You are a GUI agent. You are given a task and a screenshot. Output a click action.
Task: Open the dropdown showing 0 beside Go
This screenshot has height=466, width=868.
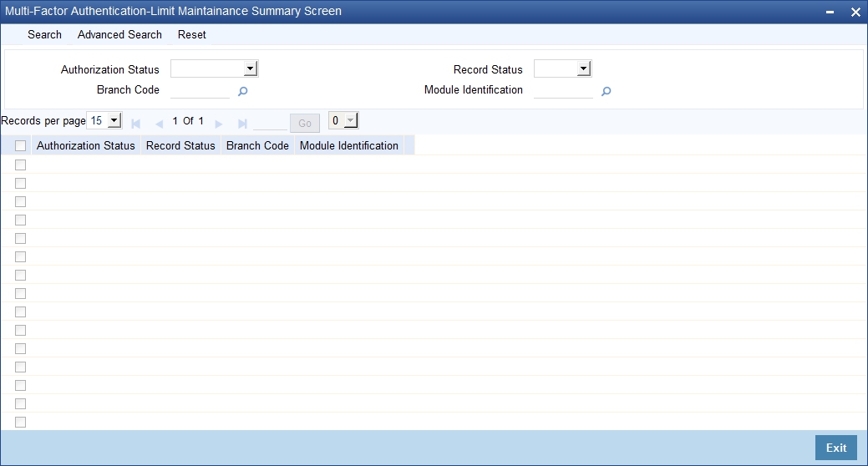tap(343, 120)
